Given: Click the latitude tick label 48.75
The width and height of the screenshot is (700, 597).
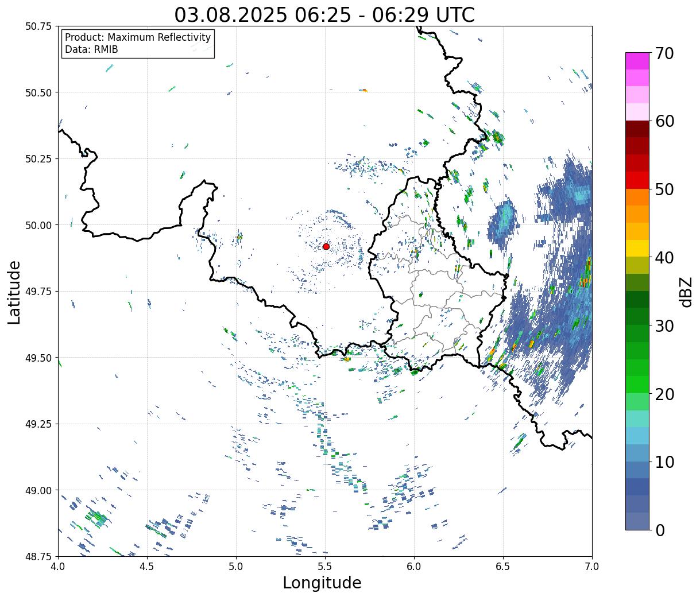Looking at the screenshot, I should pos(38,557).
